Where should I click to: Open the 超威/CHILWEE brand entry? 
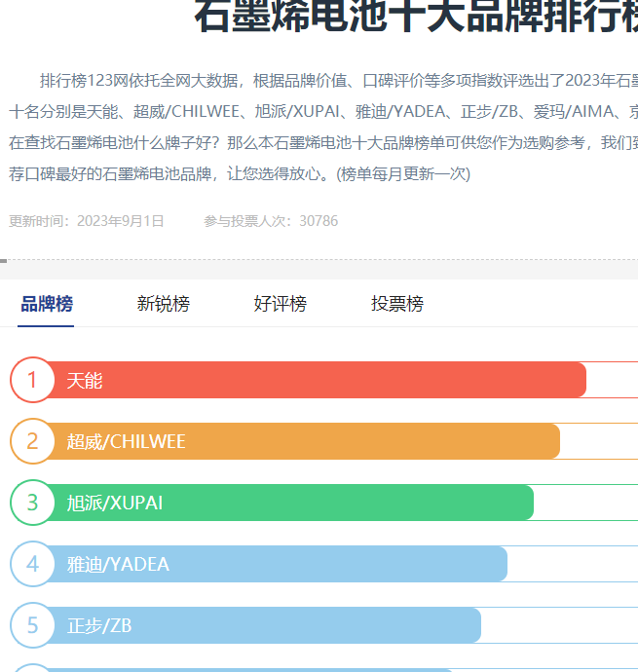(x=126, y=442)
